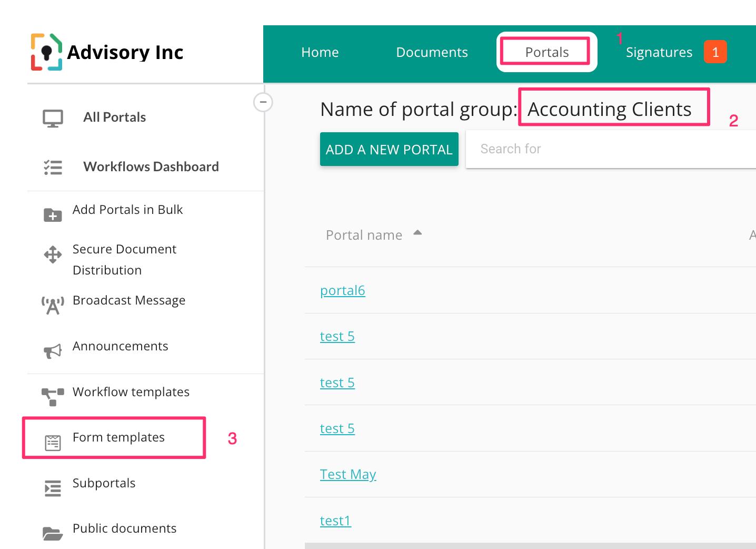Image resolution: width=756 pixels, height=549 pixels.
Task: Click the Secure Document Distribution arrows icon
Action: pyautogui.click(x=53, y=254)
